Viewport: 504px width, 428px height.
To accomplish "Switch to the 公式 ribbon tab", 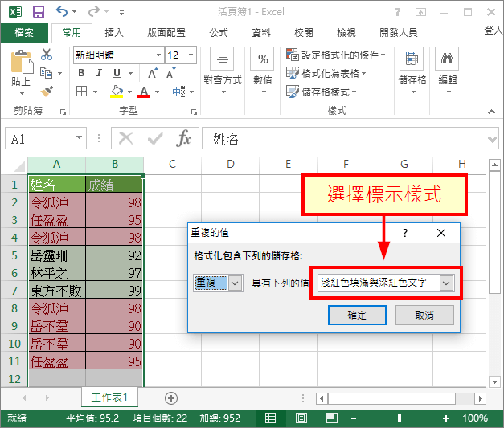I will click(219, 33).
